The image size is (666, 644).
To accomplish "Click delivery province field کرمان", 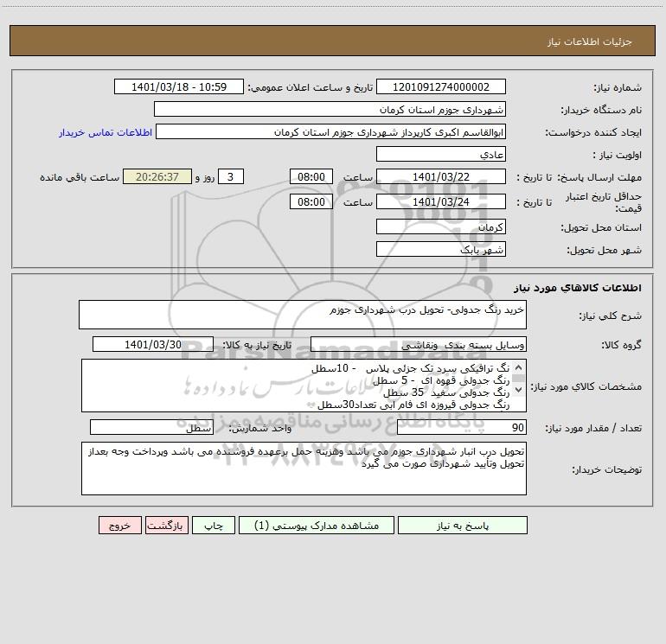I will tap(441, 226).
